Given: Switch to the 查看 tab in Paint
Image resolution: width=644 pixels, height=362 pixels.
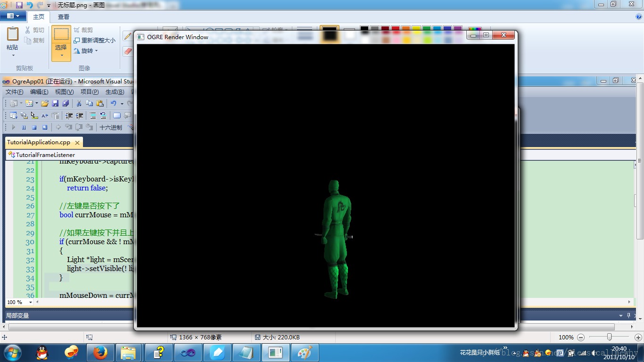Looking at the screenshot, I should click(x=63, y=16).
